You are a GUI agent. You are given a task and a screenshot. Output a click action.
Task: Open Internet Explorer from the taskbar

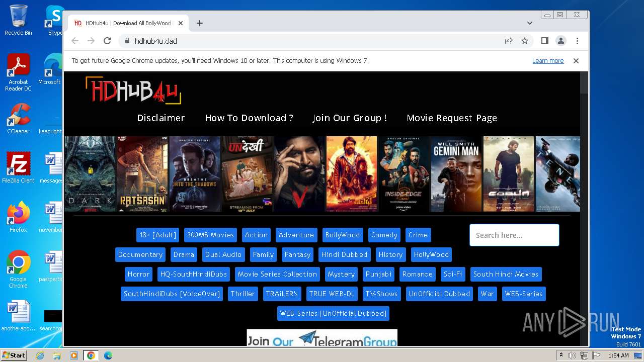point(40,355)
